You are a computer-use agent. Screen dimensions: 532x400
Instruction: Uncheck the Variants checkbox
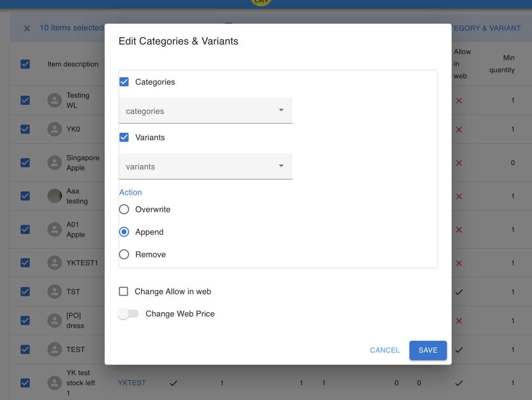pos(124,137)
